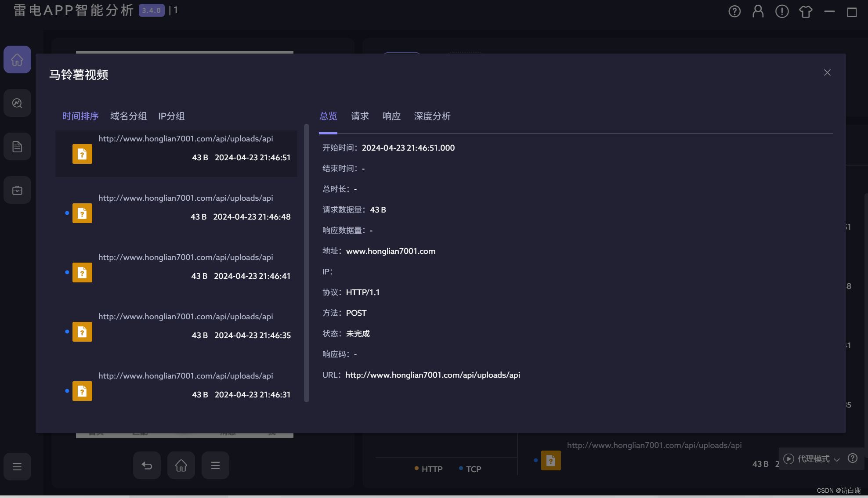
Task: Open the 深度分析 deep analysis tab
Action: (x=432, y=116)
